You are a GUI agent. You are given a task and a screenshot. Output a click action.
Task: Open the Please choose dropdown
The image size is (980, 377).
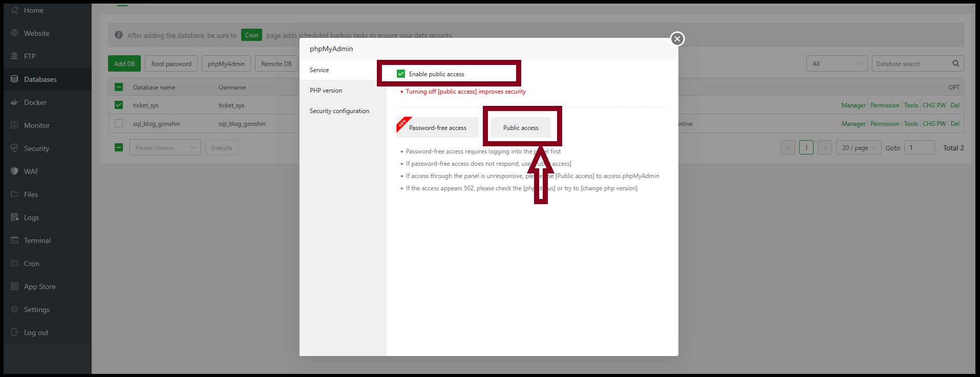click(x=165, y=147)
